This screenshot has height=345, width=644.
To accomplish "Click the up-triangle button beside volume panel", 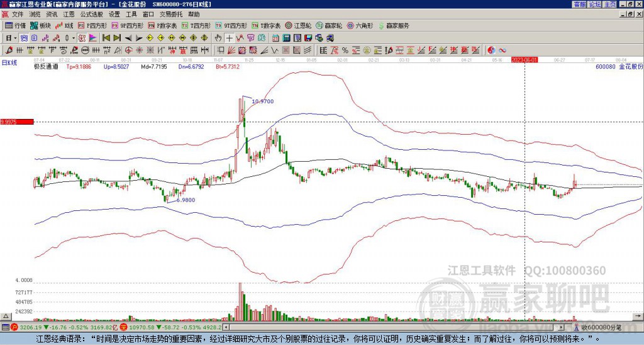I will click(6, 316).
